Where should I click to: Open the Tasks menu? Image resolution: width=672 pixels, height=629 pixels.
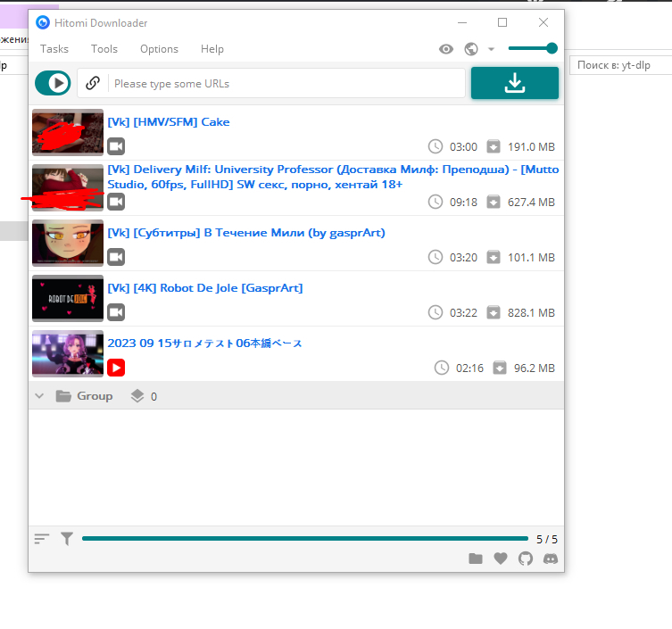coord(54,49)
